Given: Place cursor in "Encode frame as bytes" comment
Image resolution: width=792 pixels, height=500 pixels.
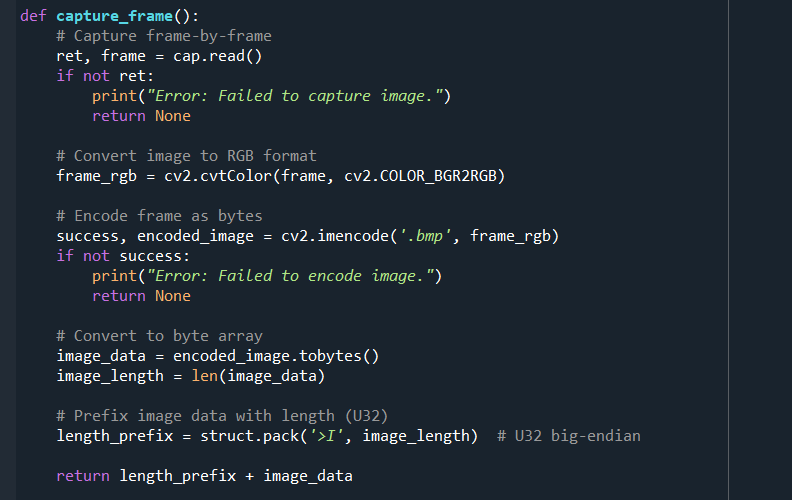Looking at the screenshot, I should 159,216.
